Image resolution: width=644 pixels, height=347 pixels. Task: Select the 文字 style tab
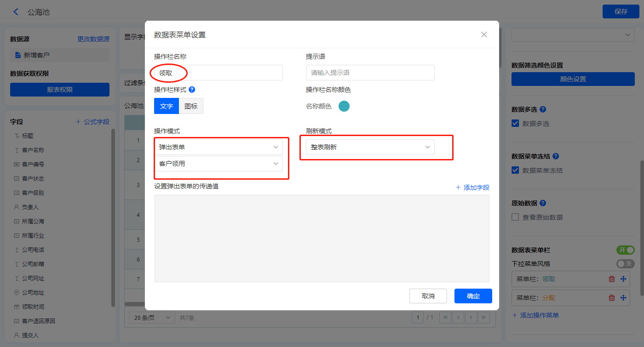[x=166, y=106]
